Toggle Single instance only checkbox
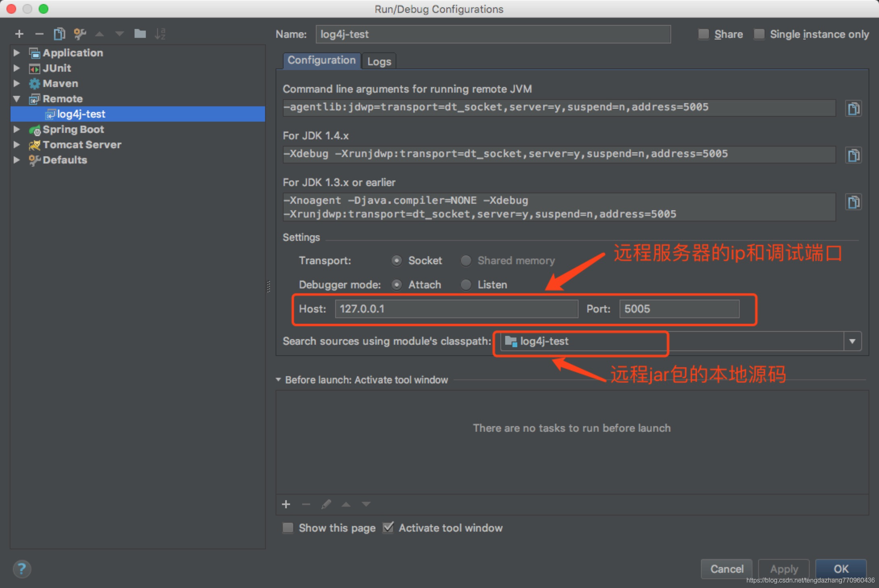The image size is (879, 588). tap(759, 34)
